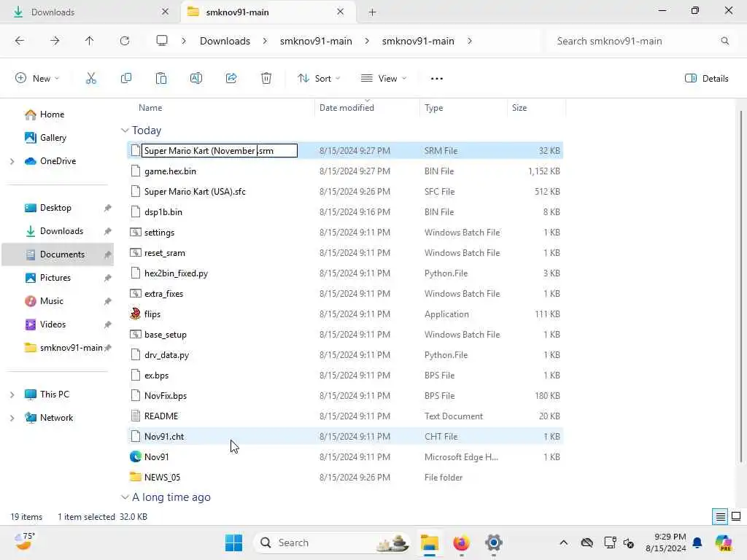Image resolution: width=747 pixels, height=560 pixels.
Task: Open Settings gear in the taskbar
Action: tap(494, 542)
